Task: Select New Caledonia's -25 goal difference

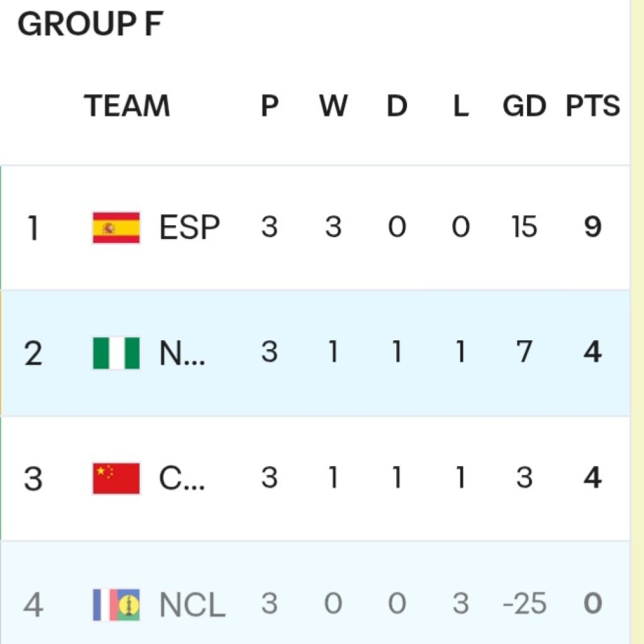Action: pyautogui.click(x=525, y=604)
